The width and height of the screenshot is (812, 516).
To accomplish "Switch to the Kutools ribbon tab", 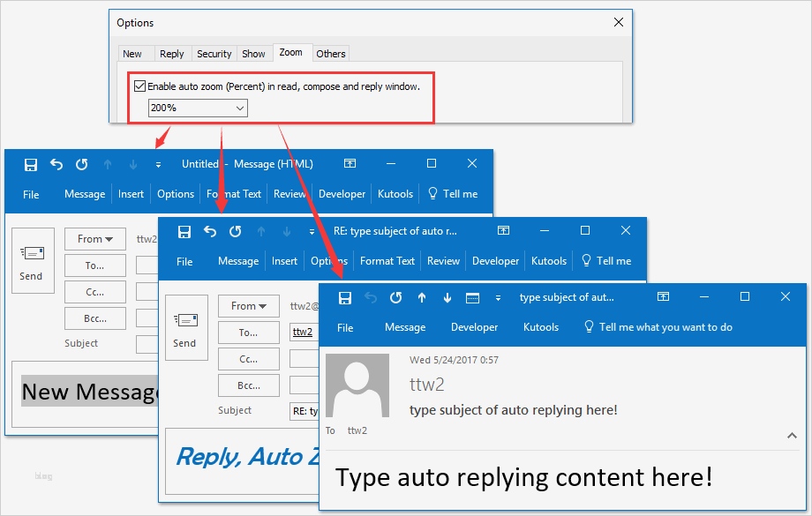I will click(x=541, y=326).
